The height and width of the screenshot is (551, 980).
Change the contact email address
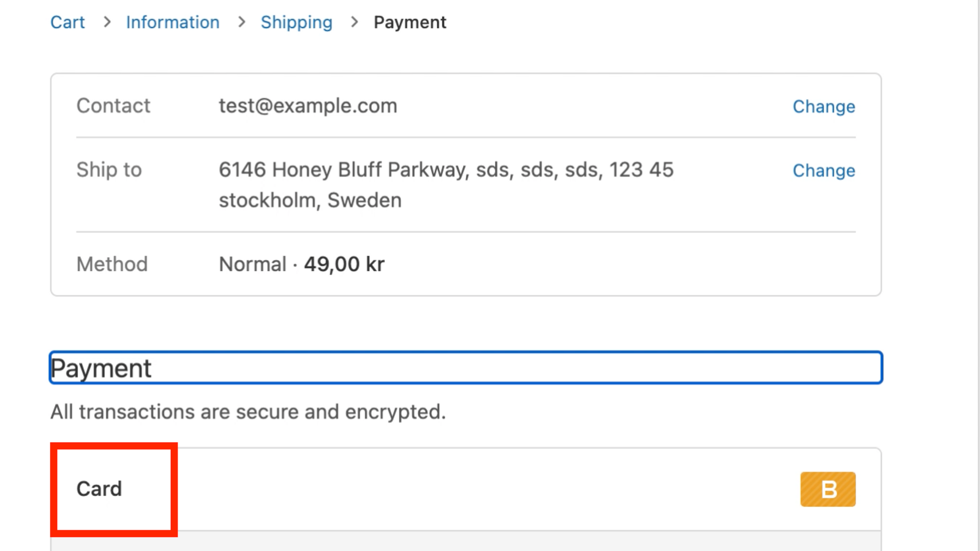824,107
